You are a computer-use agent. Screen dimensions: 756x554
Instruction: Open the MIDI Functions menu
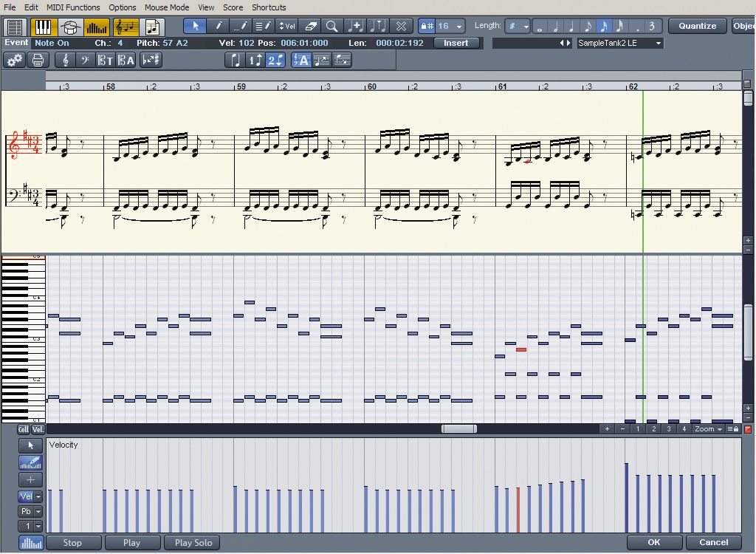point(73,7)
